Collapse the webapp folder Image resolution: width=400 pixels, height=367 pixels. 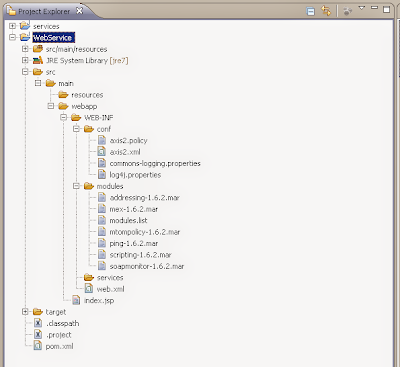coord(51,106)
